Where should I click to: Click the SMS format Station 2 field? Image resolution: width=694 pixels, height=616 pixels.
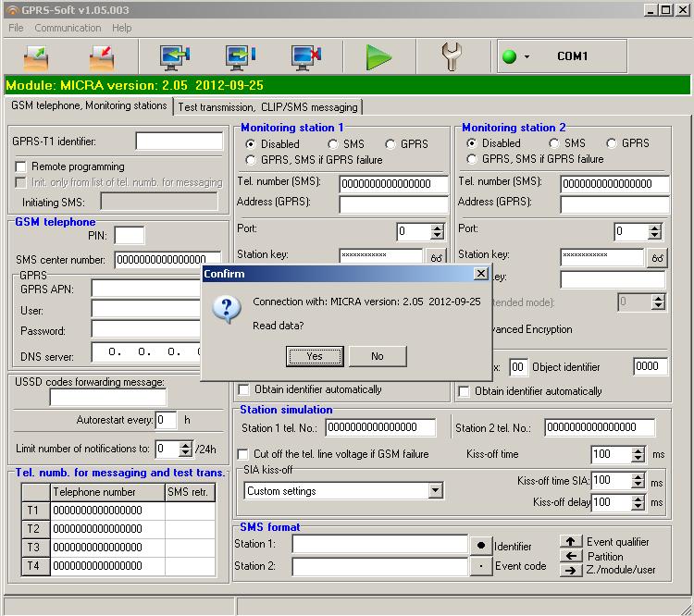(x=379, y=566)
